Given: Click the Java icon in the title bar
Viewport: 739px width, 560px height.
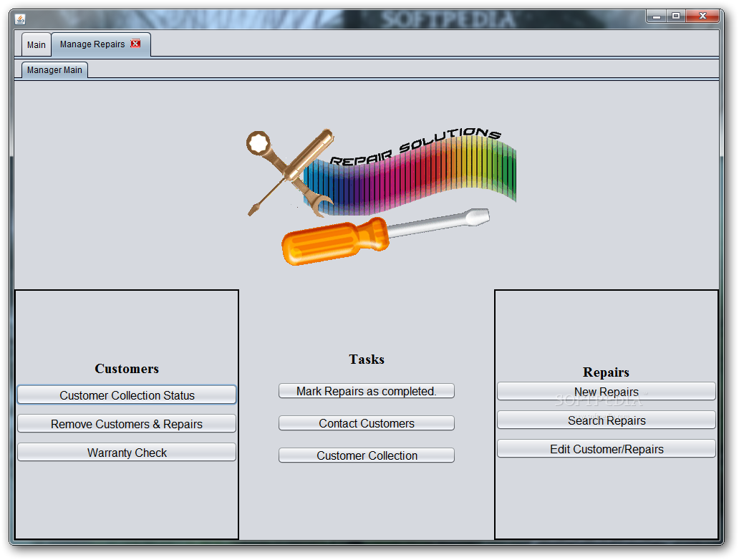Looking at the screenshot, I should 20,19.
